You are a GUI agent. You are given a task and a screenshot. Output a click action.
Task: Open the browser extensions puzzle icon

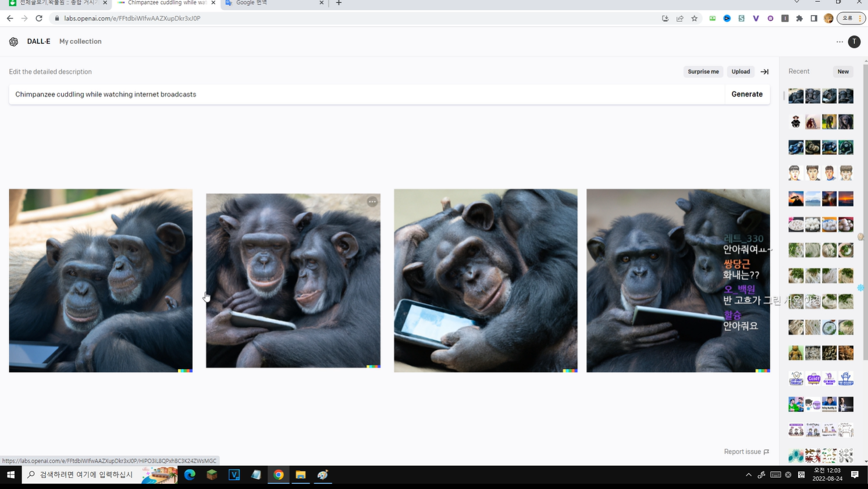click(x=799, y=19)
